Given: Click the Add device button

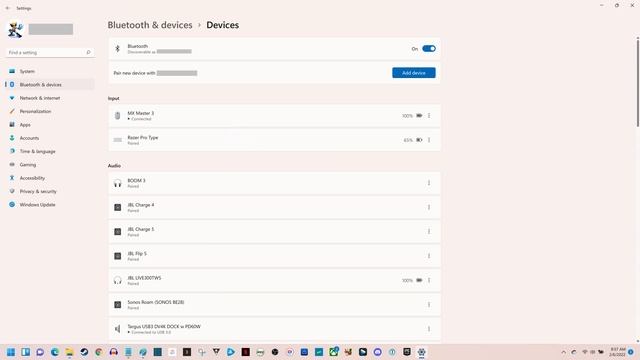Looking at the screenshot, I should coord(413,73).
